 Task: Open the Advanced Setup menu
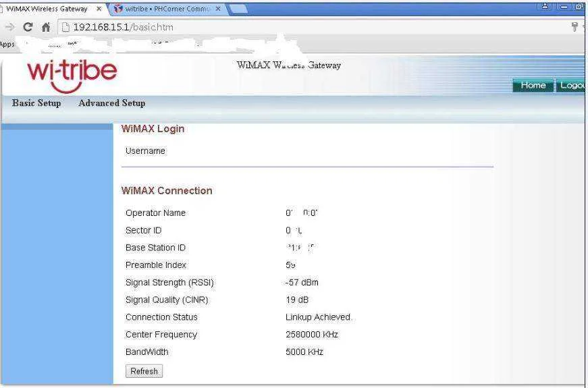[112, 103]
